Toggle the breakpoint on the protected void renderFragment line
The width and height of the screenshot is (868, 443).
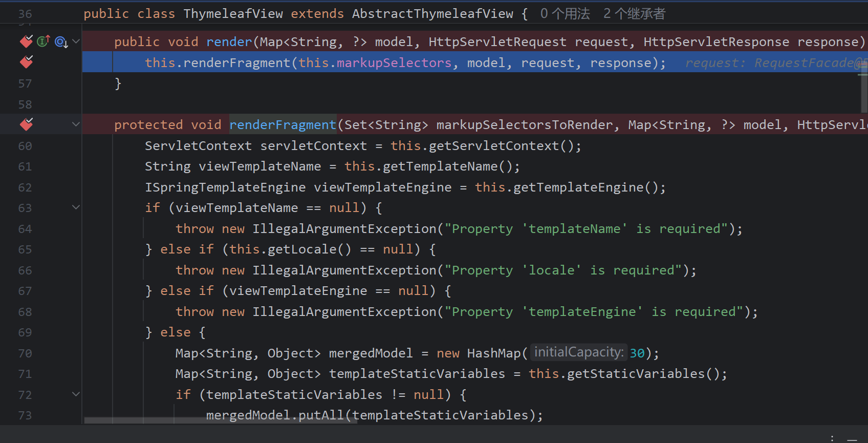[x=26, y=124]
